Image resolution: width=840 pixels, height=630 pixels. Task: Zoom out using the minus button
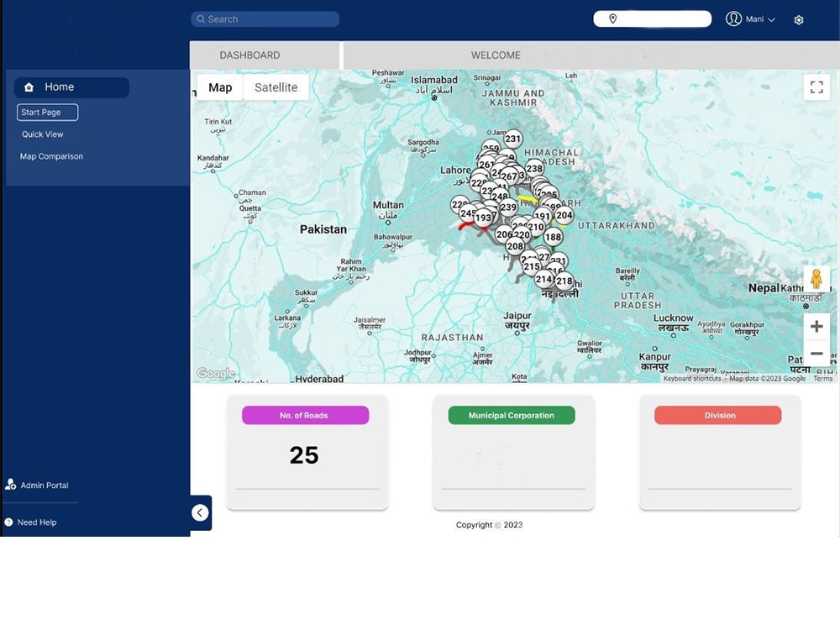coord(816,354)
